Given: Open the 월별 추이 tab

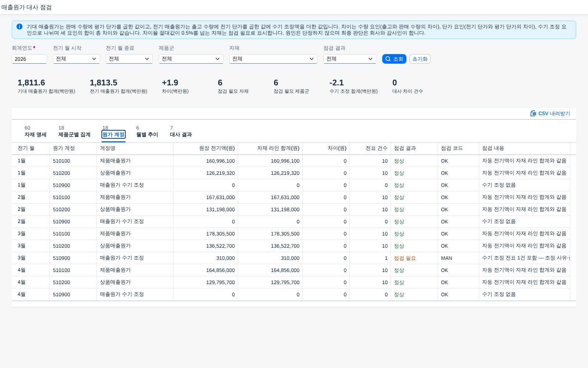Looking at the screenshot, I should (147, 131).
